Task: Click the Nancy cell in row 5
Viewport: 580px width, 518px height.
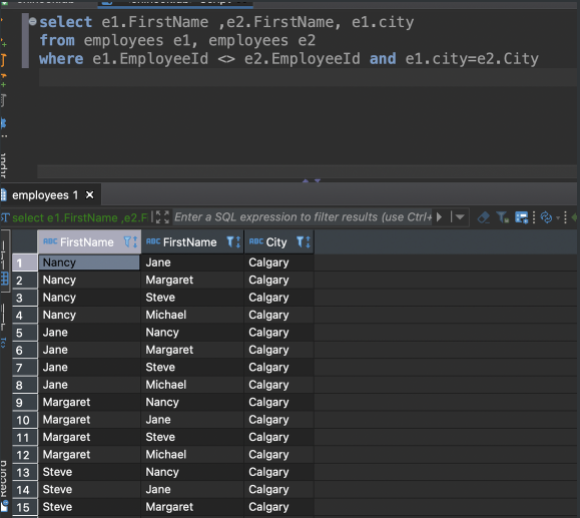Action: tap(192, 332)
